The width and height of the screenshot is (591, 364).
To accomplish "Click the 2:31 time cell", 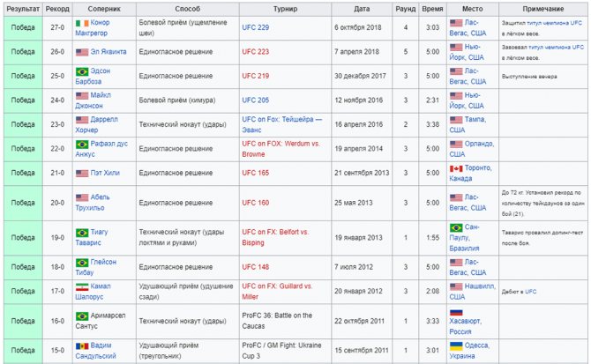I will (433, 100).
